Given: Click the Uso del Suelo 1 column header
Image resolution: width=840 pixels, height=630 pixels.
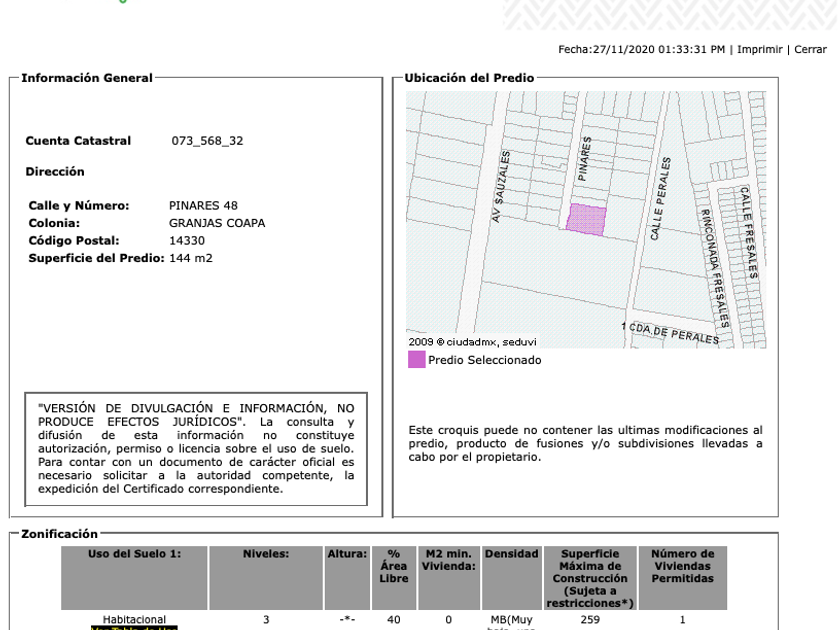Looking at the screenshot, I should pyautogui.click(x=134, y=578).
